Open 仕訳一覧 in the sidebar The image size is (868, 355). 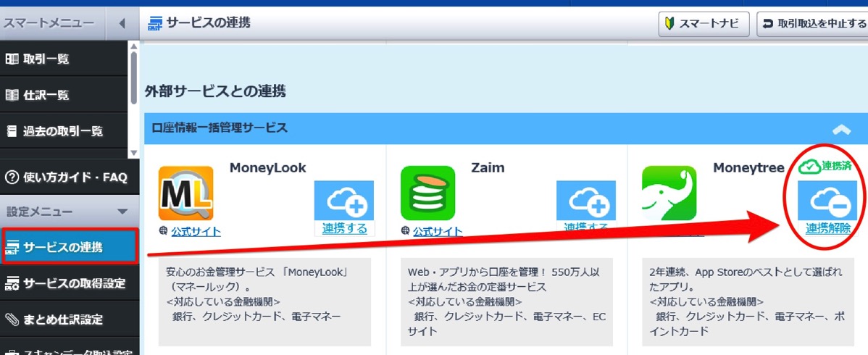pyautogui.click(x=64, y=95)
